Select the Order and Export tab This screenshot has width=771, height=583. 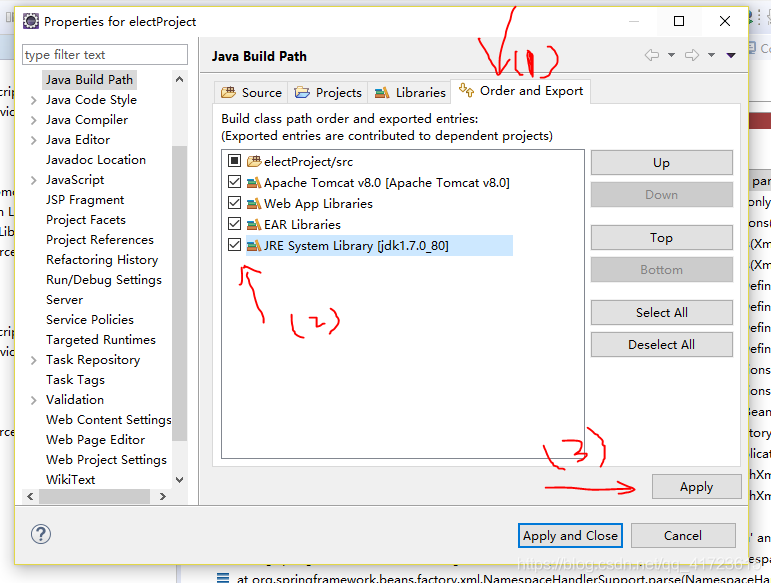coord(521,91)
